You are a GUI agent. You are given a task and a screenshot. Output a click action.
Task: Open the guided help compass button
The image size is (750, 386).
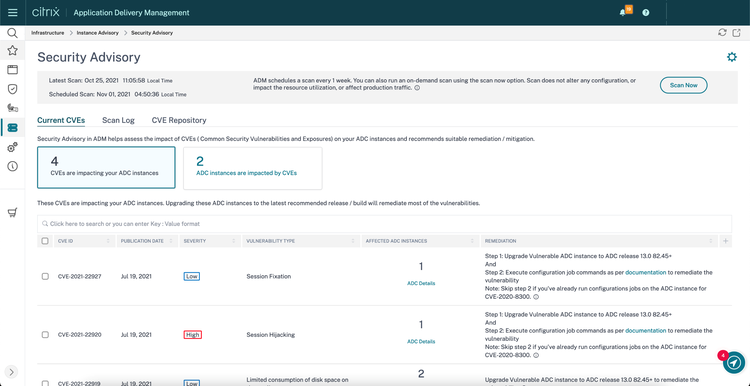coord(734,363)
